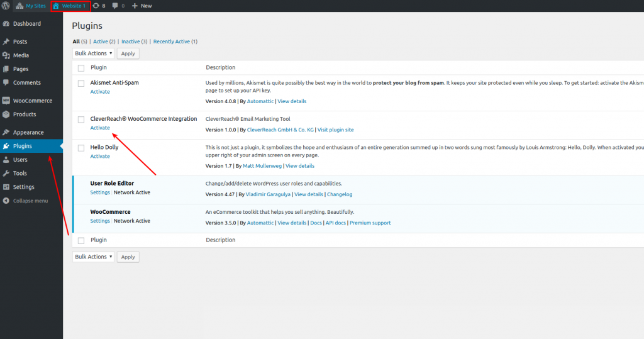Activate CleverReach WooCommerce Integration

[x=100, y=128]
